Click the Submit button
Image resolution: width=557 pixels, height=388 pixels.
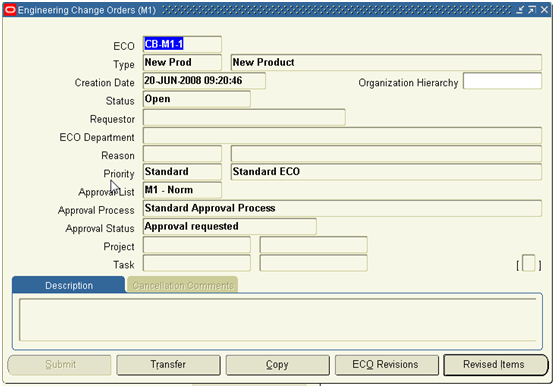tap(60, 365)
